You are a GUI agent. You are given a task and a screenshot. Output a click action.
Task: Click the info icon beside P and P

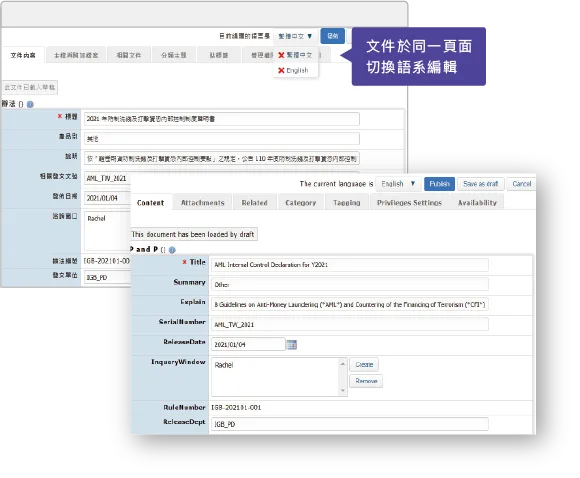pyautogui.click(x=172, y=250)
